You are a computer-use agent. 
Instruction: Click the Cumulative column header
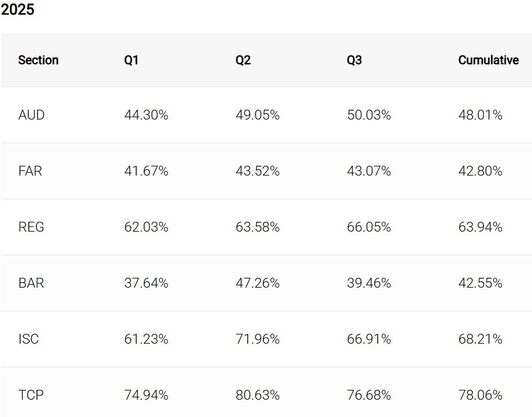click(488, 60)
